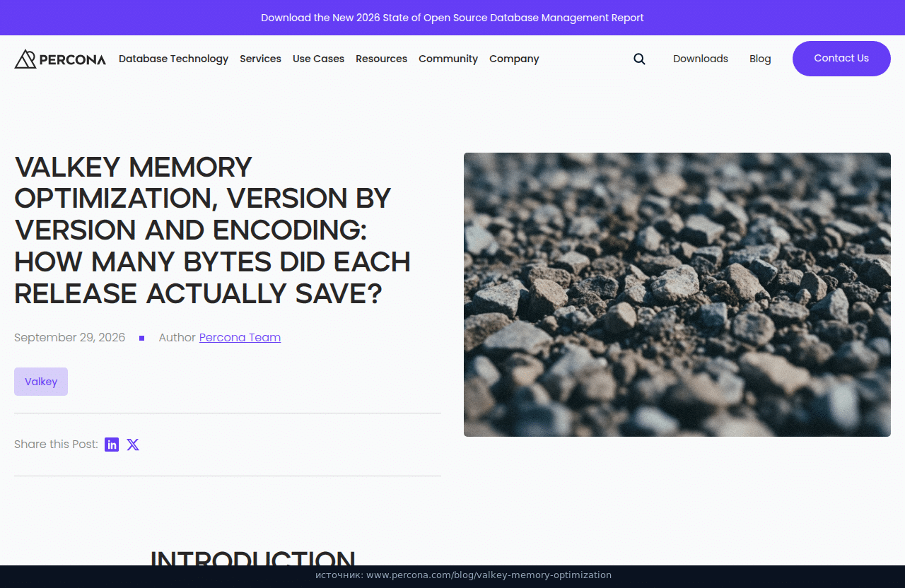905x588 pixels.
Task: Click the Introduction heading
Action: pos(252,557)
